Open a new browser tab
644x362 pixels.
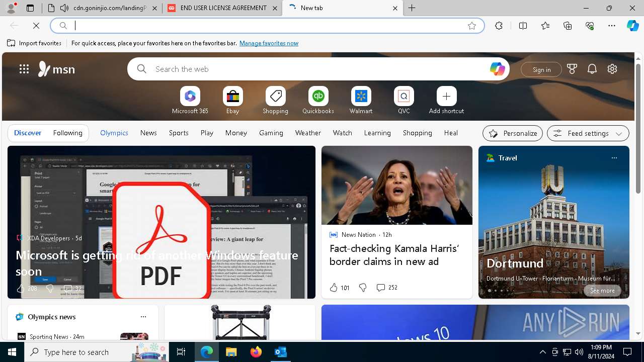coord(412,8)
